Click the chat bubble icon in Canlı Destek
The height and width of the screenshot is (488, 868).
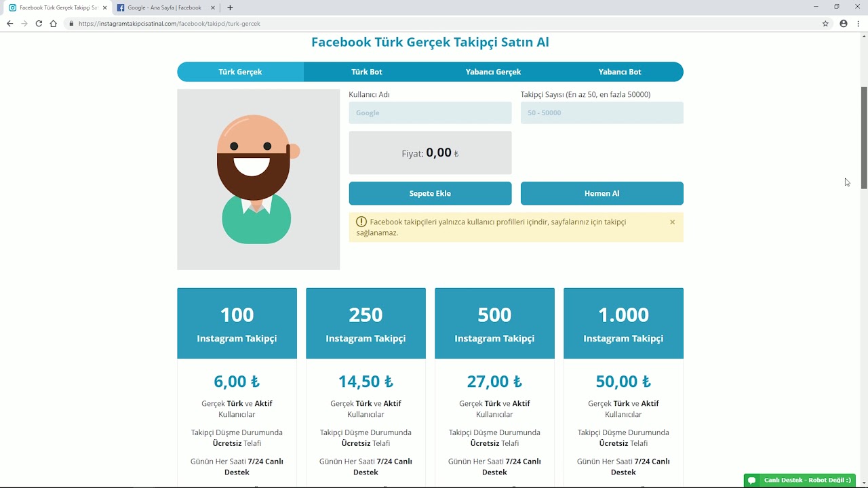[x=751, y=480]
